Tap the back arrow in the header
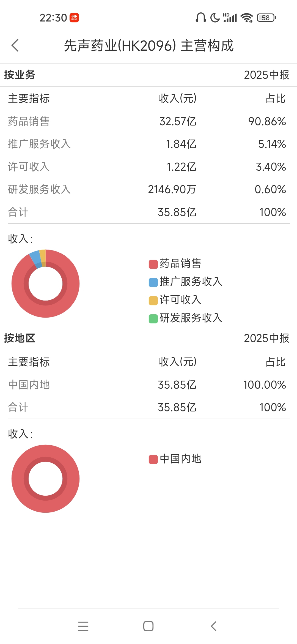The image size is (297, 644). [15, 45]
